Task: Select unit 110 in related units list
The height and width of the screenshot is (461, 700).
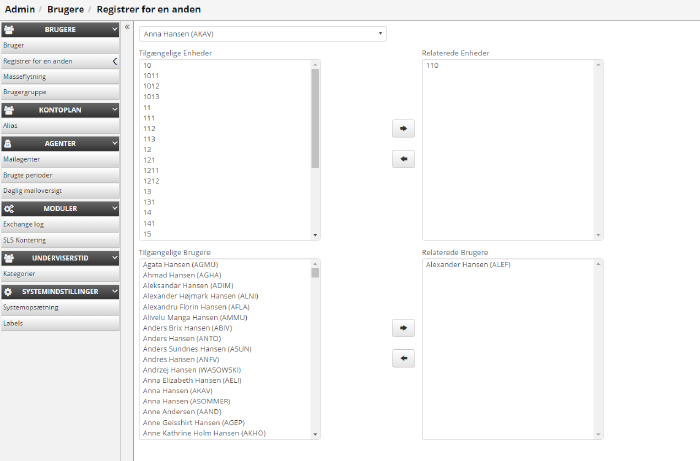Action: pos(432,66)
